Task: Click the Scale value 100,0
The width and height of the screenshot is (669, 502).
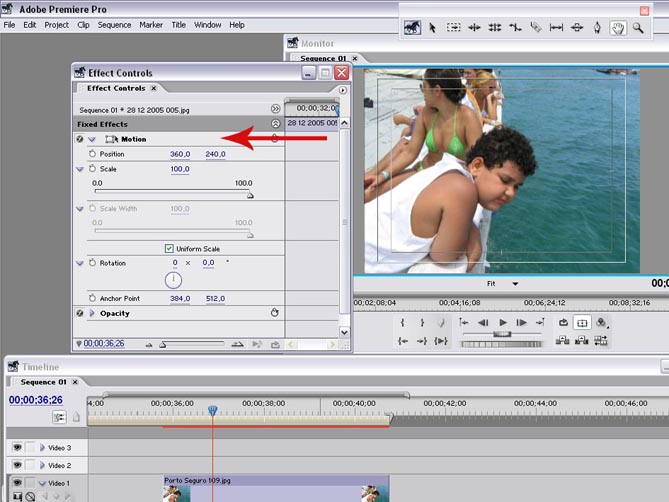Action: (x=180, y=169)
